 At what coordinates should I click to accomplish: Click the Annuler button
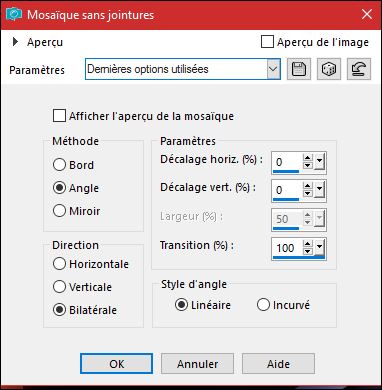click(197, 363)
